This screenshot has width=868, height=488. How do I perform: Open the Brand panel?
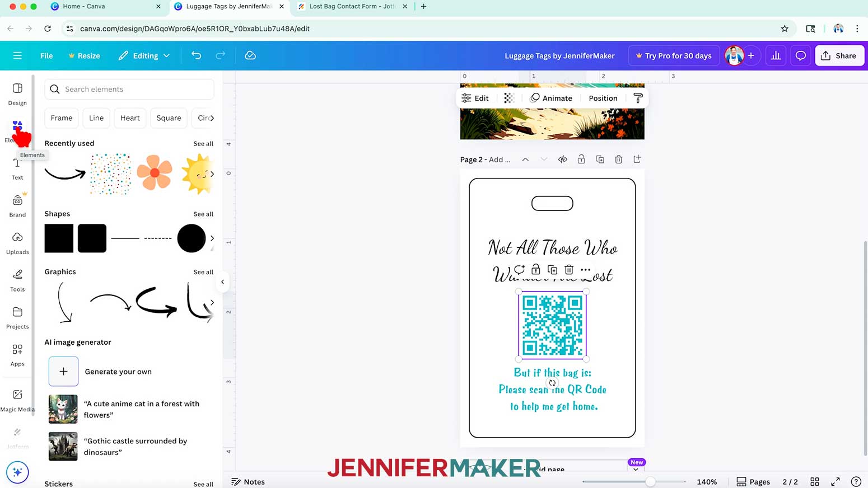(x=17, y=206)
